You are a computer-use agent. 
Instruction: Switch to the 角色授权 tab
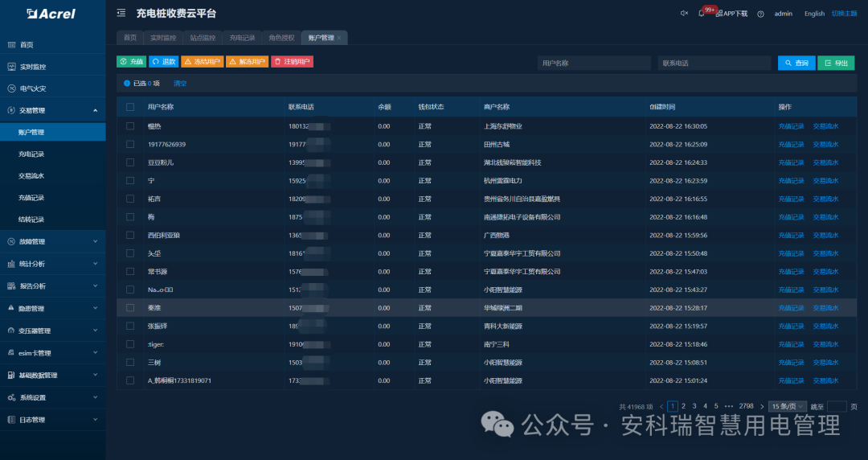coord(281,38)
